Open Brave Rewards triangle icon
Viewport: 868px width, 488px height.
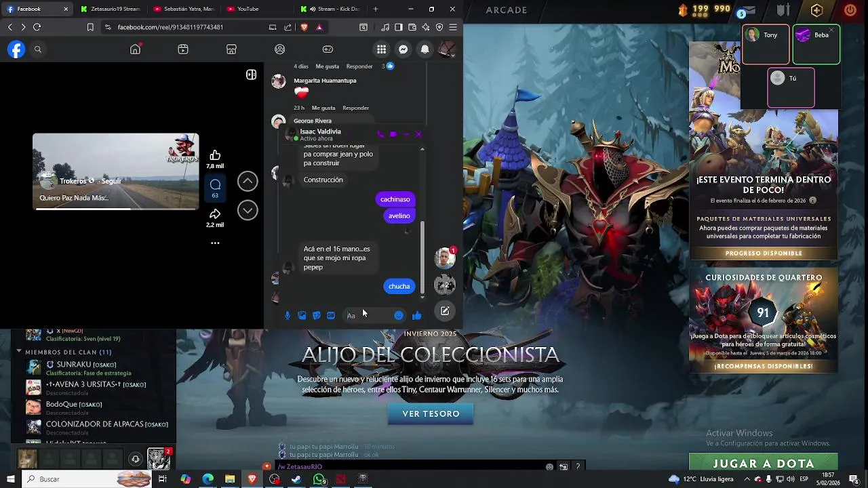pos(319,27)
